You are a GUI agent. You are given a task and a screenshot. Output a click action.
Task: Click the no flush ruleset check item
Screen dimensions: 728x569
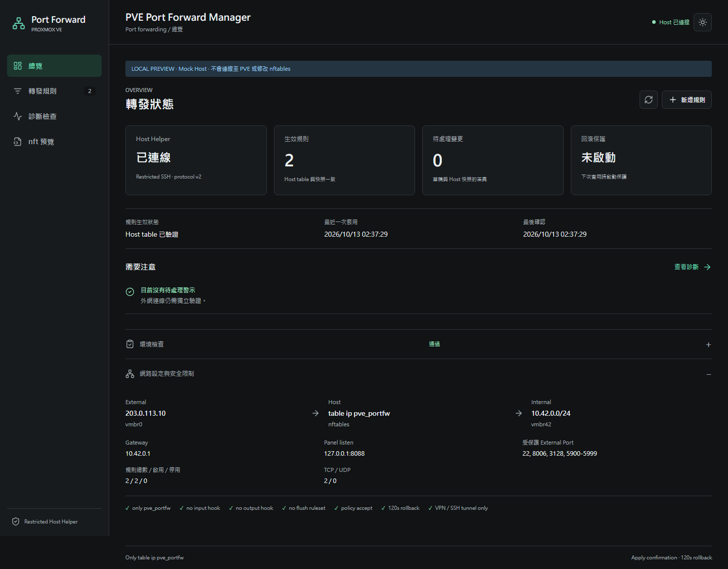303,508
